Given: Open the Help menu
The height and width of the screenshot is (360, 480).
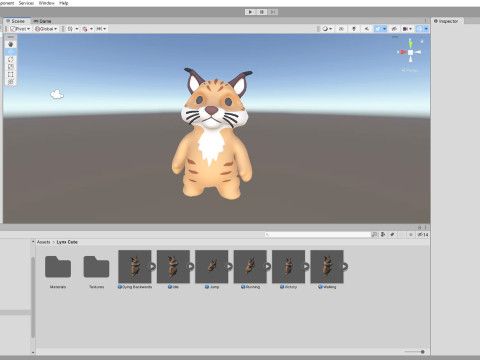Looking at the screenshot, I should [x=64, y=3].
